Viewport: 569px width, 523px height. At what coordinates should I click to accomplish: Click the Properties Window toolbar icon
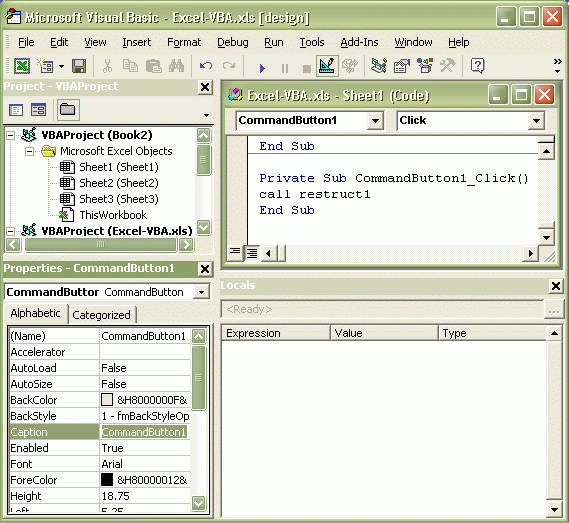point(402,66)
